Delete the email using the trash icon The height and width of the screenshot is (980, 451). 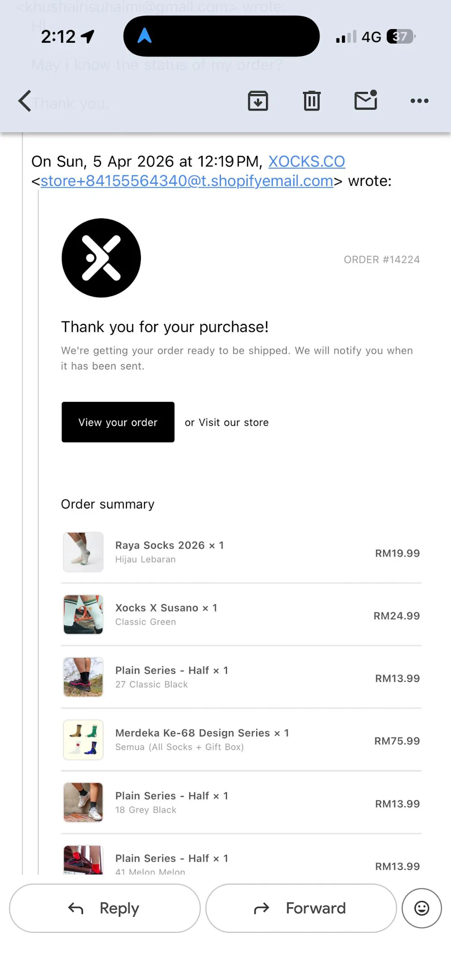[x=311, y=101]
